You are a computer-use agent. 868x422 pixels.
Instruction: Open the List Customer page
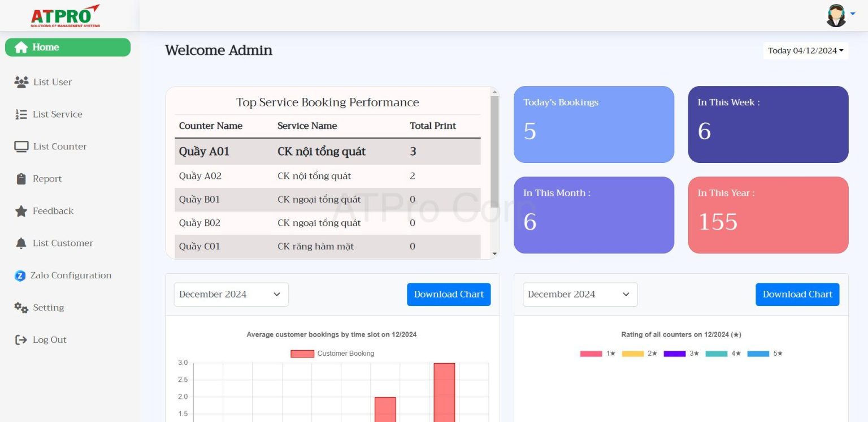[x=63, y=243]
